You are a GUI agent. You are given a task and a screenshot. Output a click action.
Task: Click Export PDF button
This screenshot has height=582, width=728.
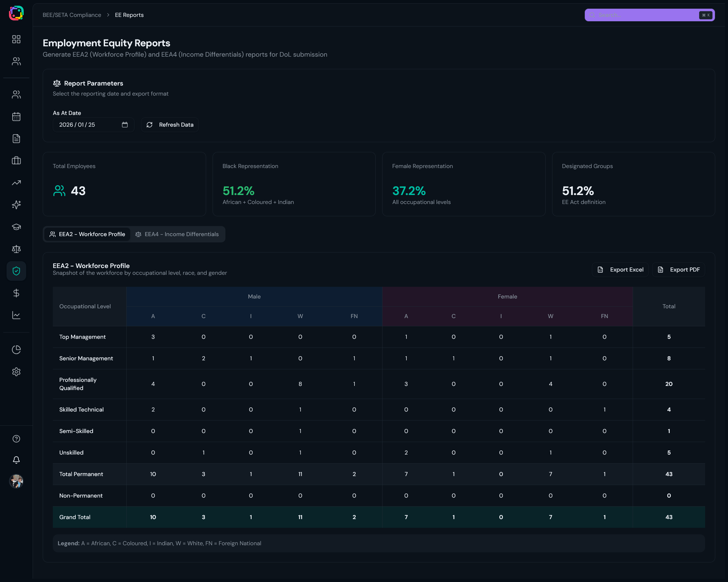[678, 270]
